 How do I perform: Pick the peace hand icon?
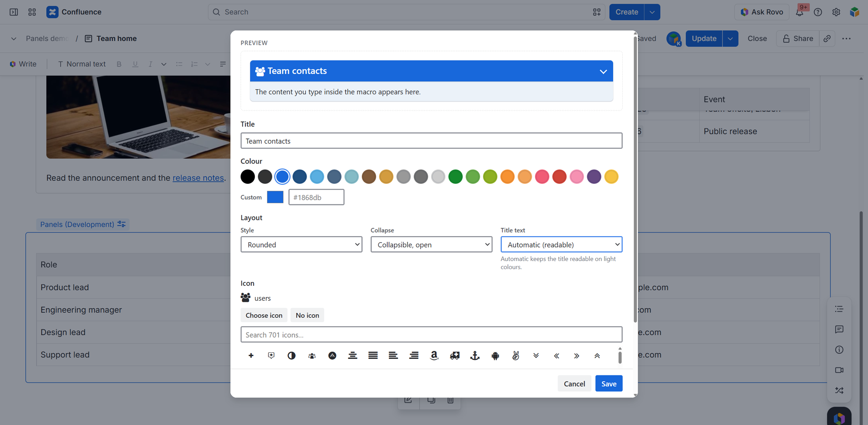516,356
